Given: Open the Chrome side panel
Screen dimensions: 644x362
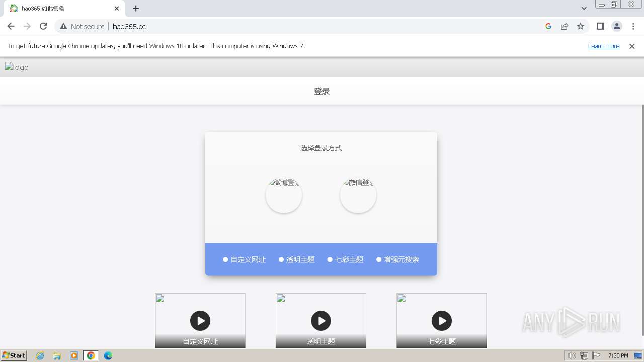Looking at the screenshot, I should click(600, 26).
